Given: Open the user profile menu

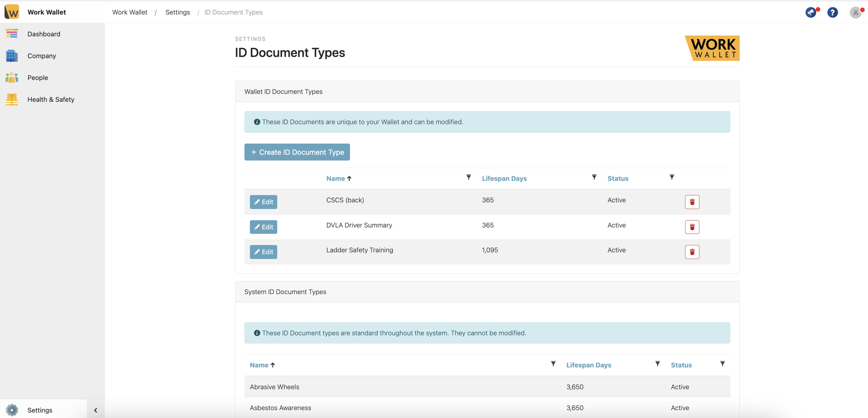Looking at the screenshot, I should (855, 12).
